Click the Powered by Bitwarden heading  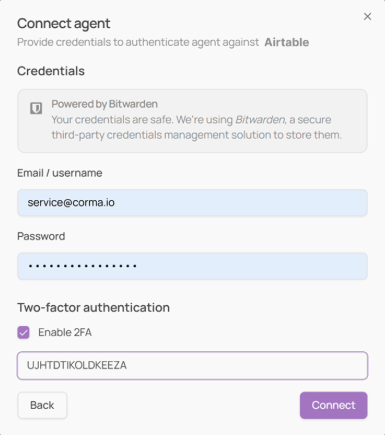click(104, 104)
